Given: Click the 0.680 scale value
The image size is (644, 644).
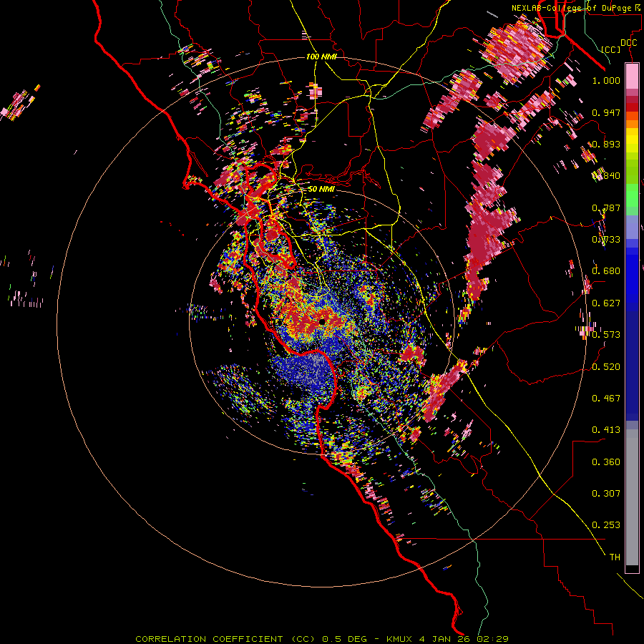Looking at the screenshot, I should [x=606, y=271].
